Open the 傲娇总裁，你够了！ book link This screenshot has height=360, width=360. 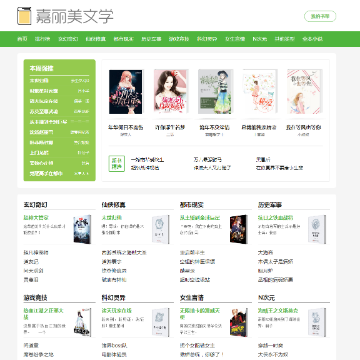click(x=202, y=355)
